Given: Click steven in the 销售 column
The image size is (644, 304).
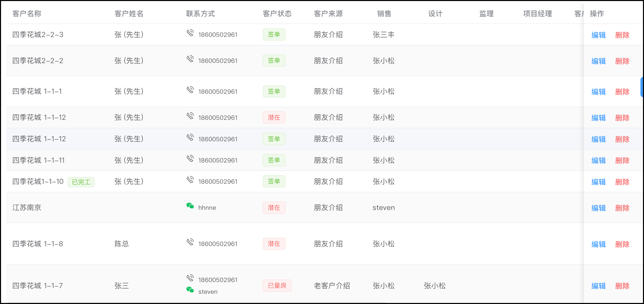Looking at the screenshot, I should click(384, 208).
